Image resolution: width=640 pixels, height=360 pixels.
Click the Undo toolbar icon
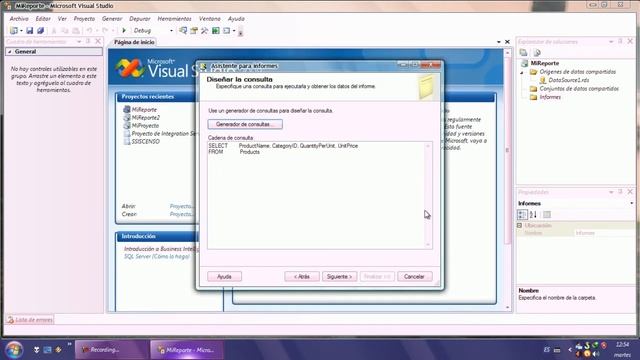(89, 31)
